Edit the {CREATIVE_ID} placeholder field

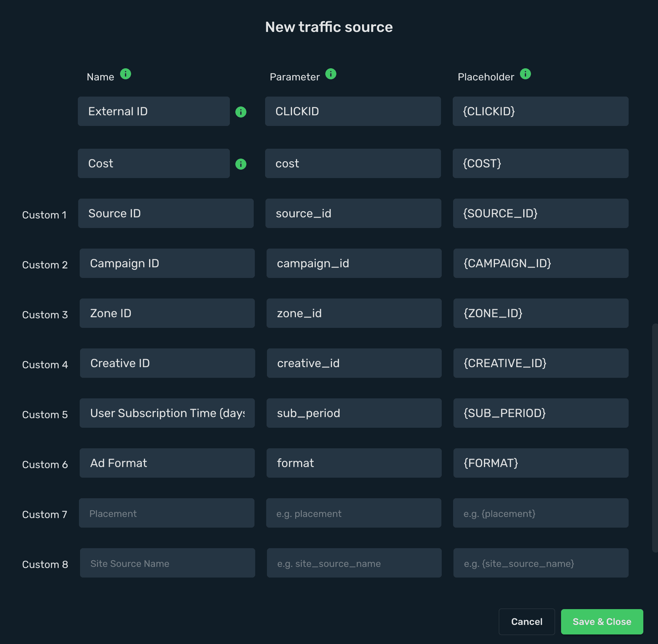(541, 363)
